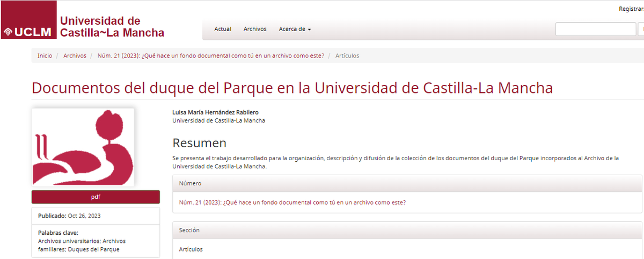The height and width of the screenshot is (259, 644).
Task: Download the article pdf
Action: (96, 197)
